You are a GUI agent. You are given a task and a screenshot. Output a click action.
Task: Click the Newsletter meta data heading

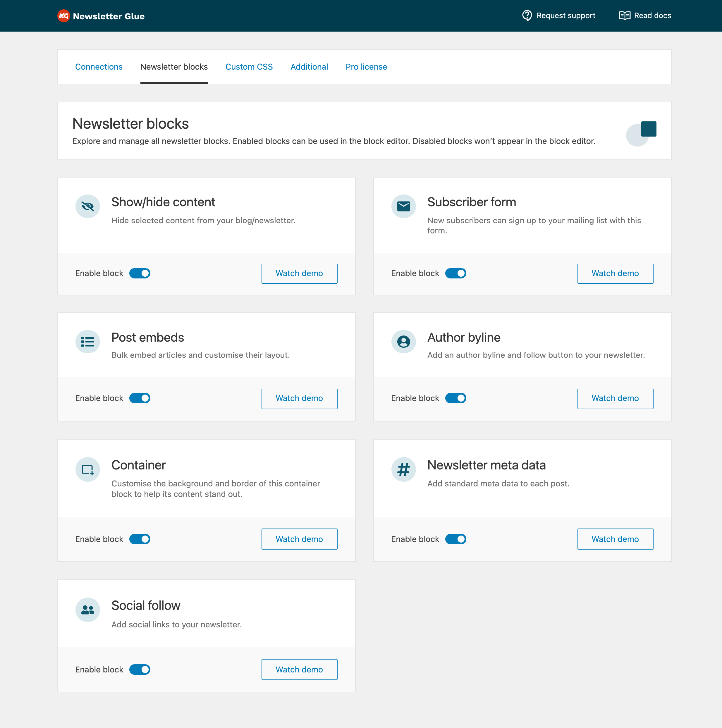[x=486, y=465]
